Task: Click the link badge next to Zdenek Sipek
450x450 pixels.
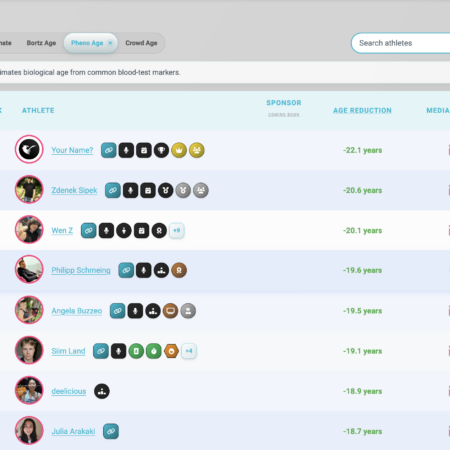Action: (113, 190)
